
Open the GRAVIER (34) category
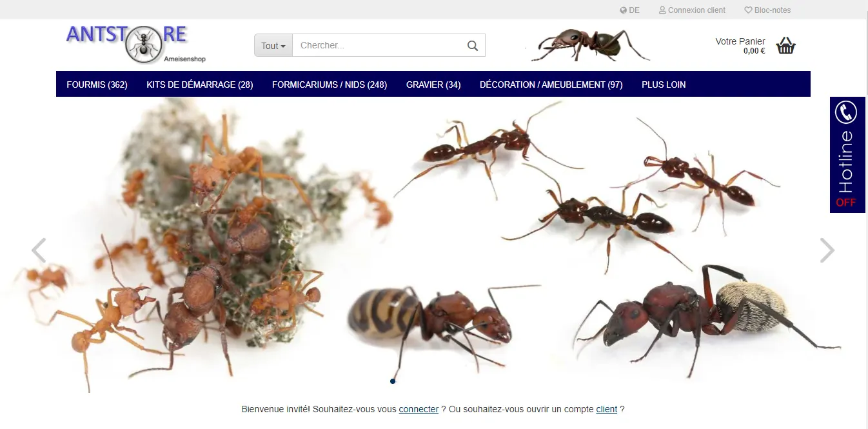pos(433,85)
